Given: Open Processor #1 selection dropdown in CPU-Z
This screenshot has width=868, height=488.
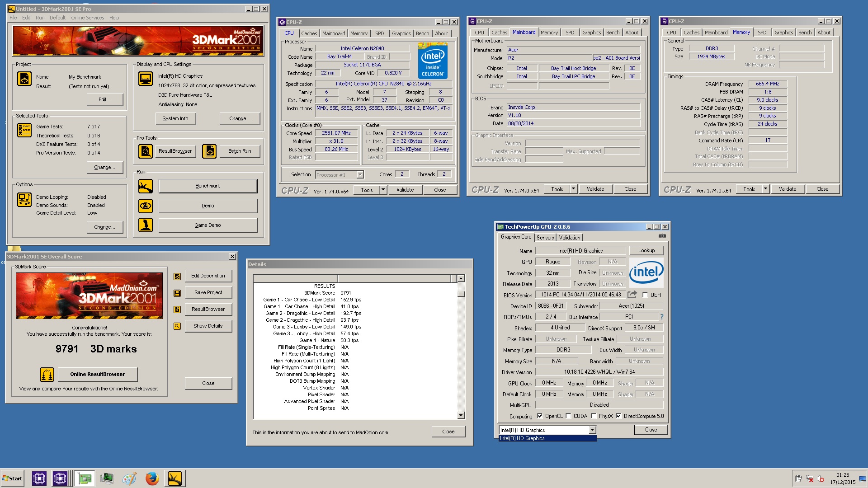Looking at the screenshot, I should 340,174.
